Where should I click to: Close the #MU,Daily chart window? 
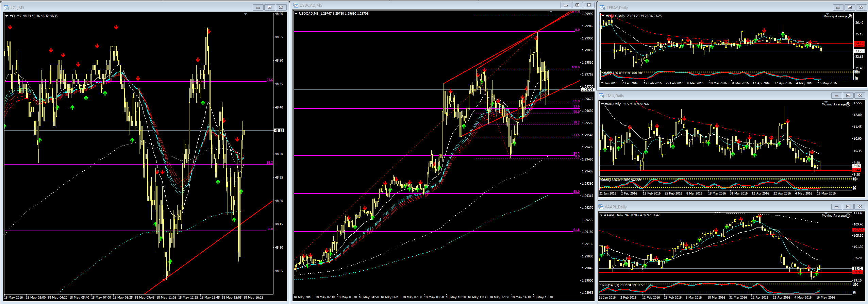point(860,96)
